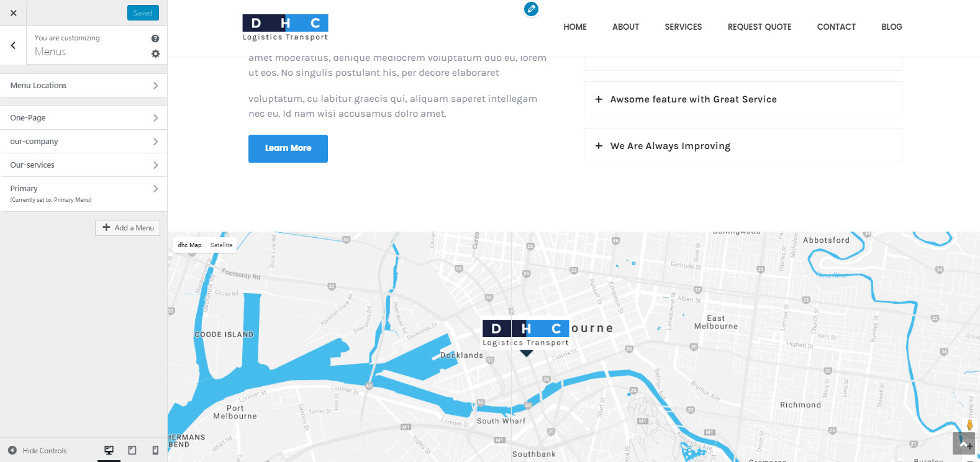980x462 pixels.
Task: Open the Menus help question mark icon
Action: tap(155, 38)
